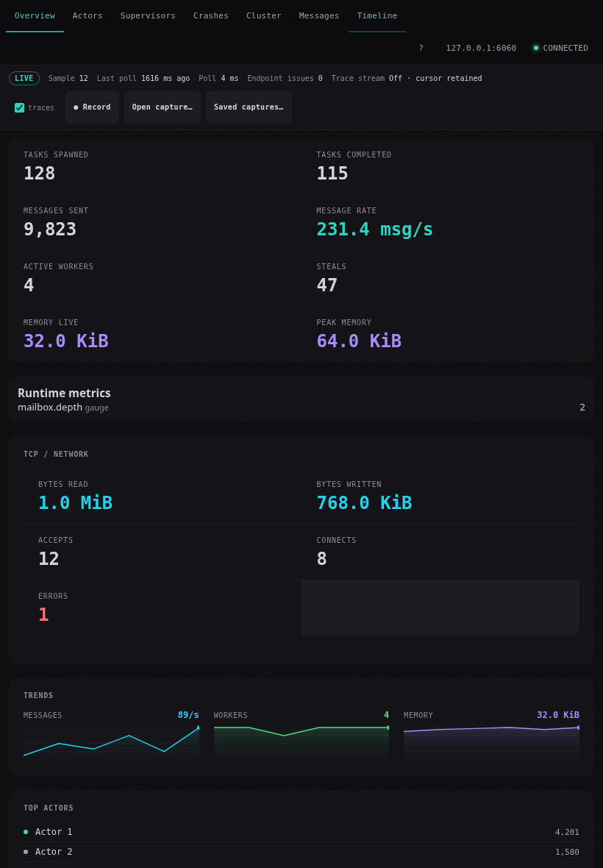603x868 pixels.
Task: Click the Messages Sent value 9,823
Action: click(50, 230)
